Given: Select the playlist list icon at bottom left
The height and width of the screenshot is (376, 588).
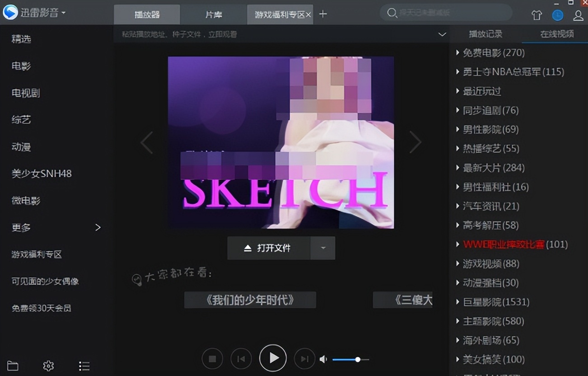Looking at the screenshot, I should pyautogui.click(x=84, y=366).
